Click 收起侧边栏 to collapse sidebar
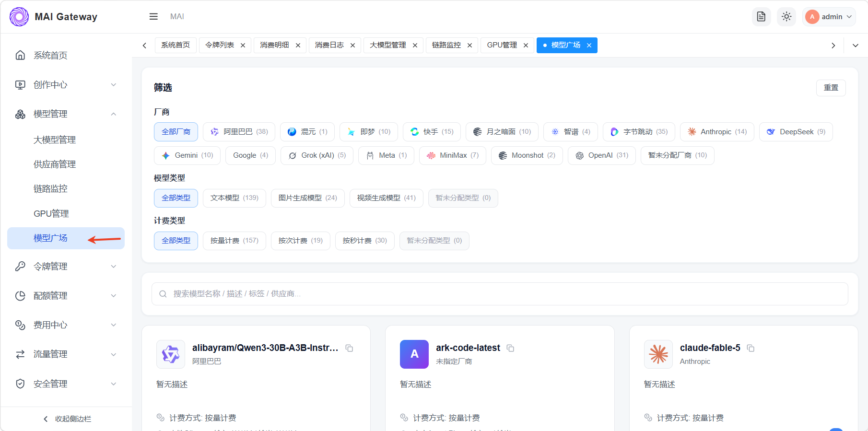 coord(67,419)
